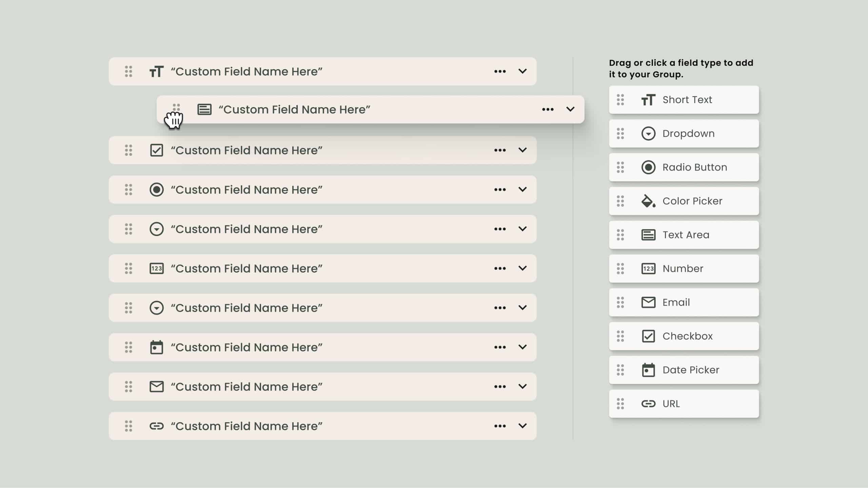This screenshot has height=488, width=868.
Task: Click the envelope icon on the email custom field row
Action: coord(156,387)
